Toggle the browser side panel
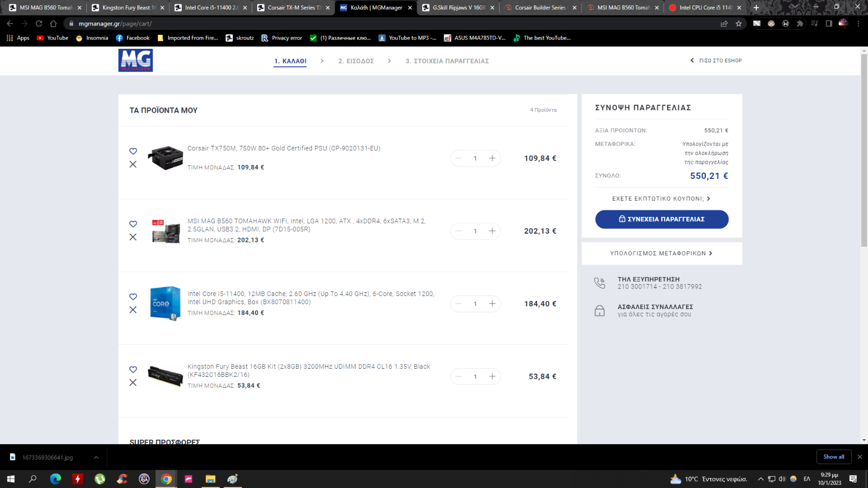This screenshot has height=488, width=868. [829, 23]
